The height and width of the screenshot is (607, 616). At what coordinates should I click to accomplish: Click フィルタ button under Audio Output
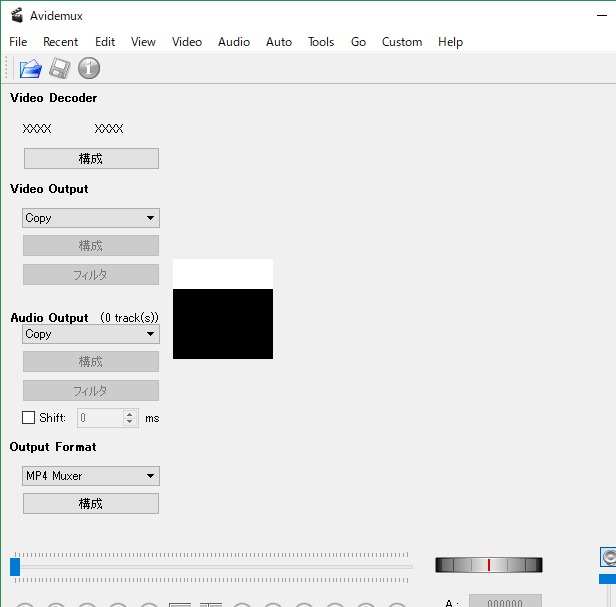(x=91, y=391)
